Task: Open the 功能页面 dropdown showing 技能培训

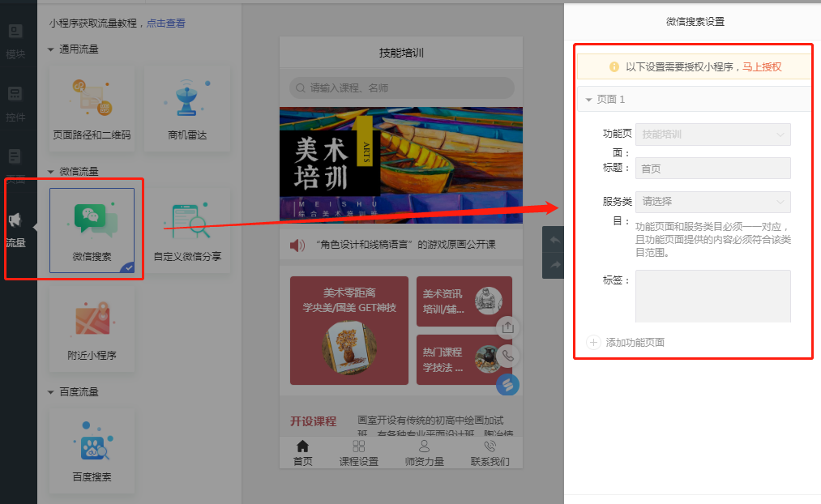Action: pyautogui.click(x=712, y=135)
